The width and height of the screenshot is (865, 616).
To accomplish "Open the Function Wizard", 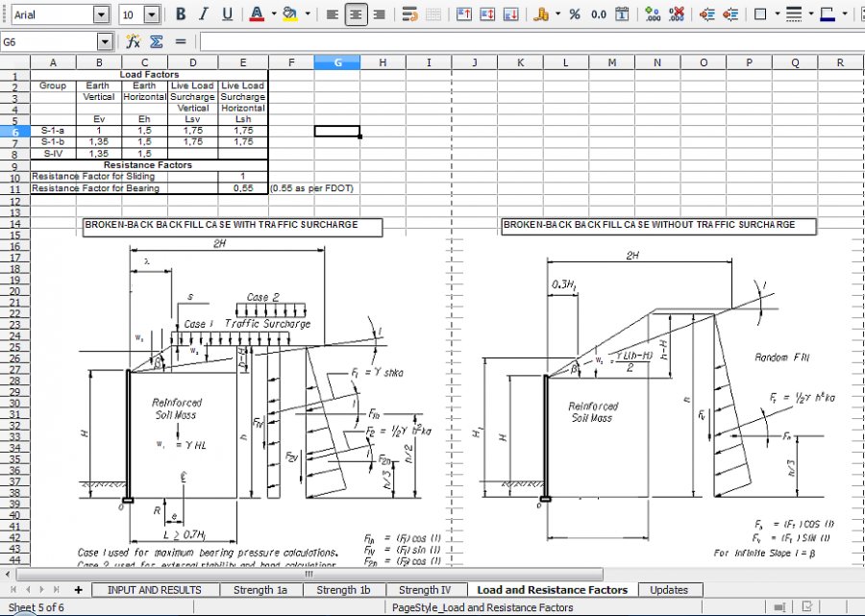I will (x=133, y=41).
